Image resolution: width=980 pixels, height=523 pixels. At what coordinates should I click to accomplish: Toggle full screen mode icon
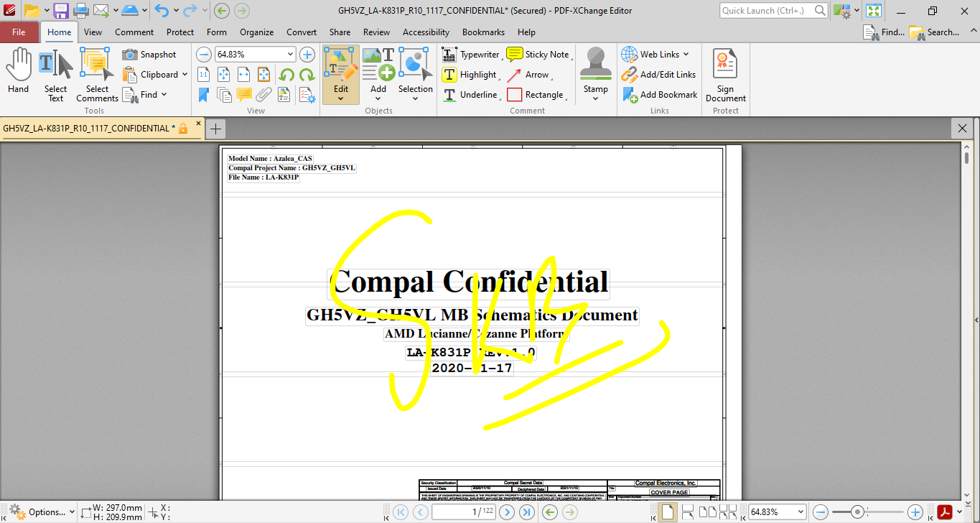click(874, 11)
